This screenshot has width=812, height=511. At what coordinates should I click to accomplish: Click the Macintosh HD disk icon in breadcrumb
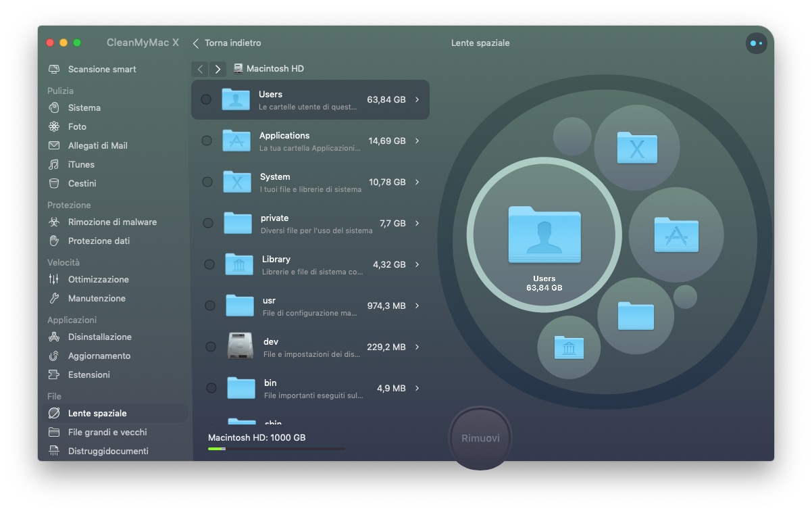pyautogui.click(x=238, y=69)
